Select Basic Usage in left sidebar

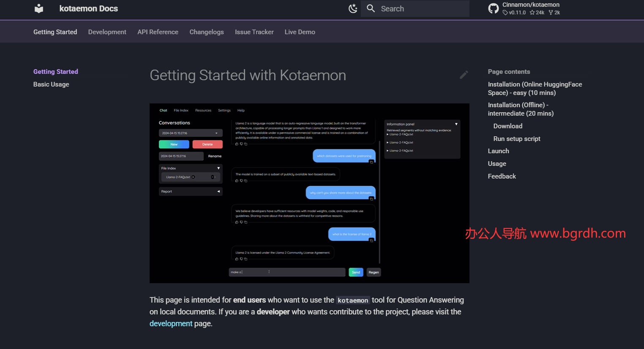(x=51, y=84)
